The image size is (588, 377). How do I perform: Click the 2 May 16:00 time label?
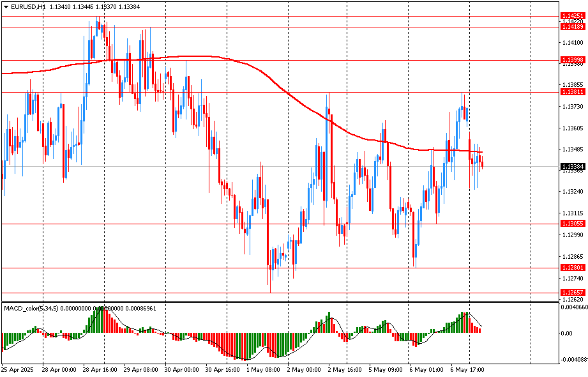345,370
